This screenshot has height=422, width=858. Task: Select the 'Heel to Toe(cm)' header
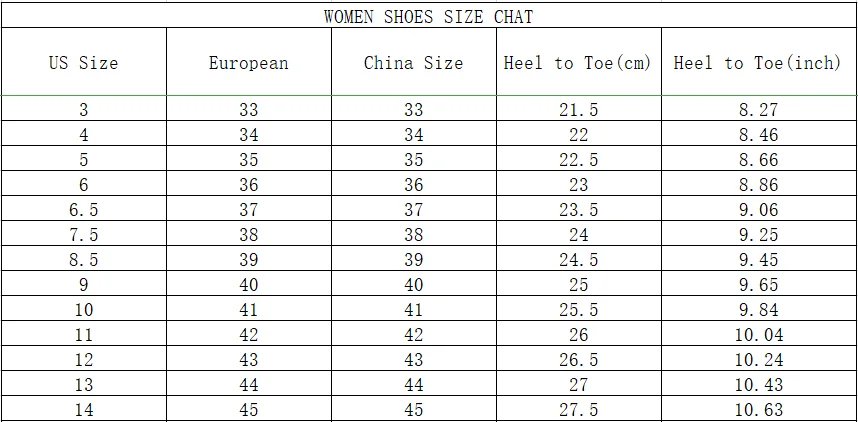pos(578,63)
